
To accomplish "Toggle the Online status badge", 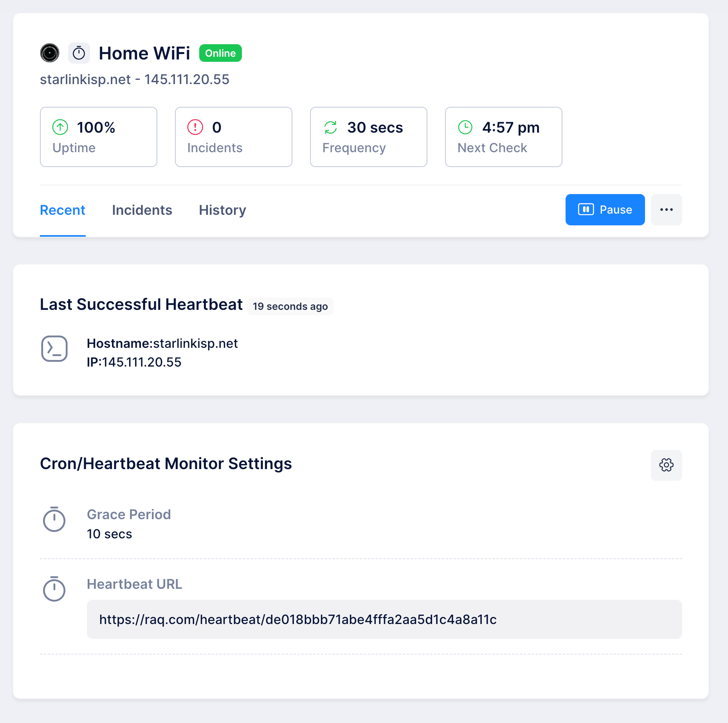I will 220,53.
